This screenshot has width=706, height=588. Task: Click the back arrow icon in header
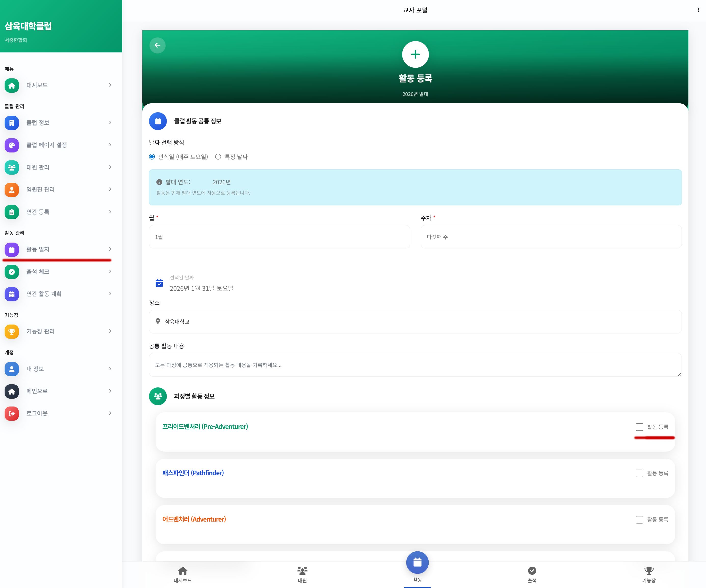(x=157, y=45)
